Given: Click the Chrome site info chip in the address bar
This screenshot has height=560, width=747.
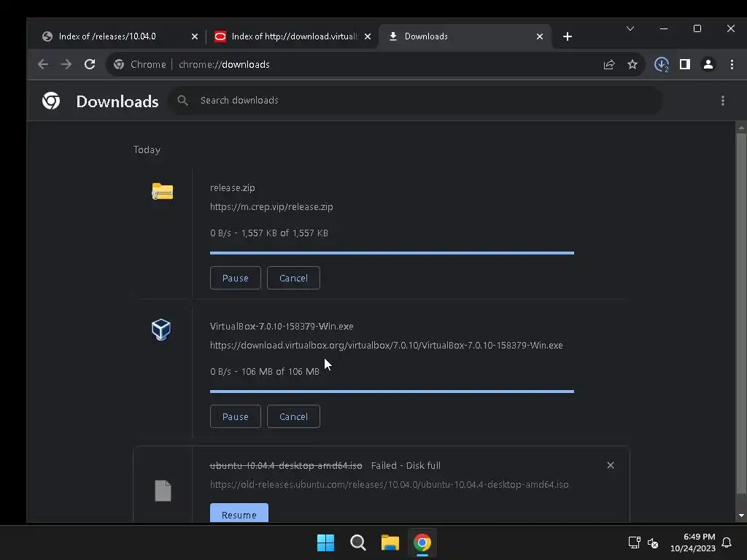Looking at the screenshot, I should coord(141,64).
